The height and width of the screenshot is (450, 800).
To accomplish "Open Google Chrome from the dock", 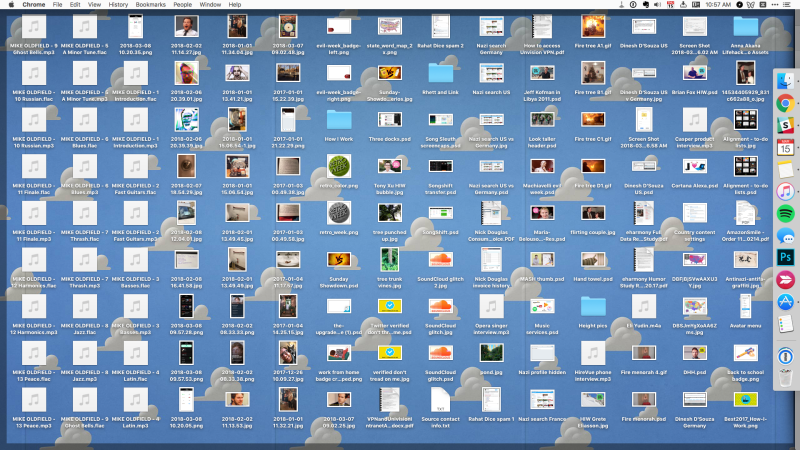I will coord(785,102).
